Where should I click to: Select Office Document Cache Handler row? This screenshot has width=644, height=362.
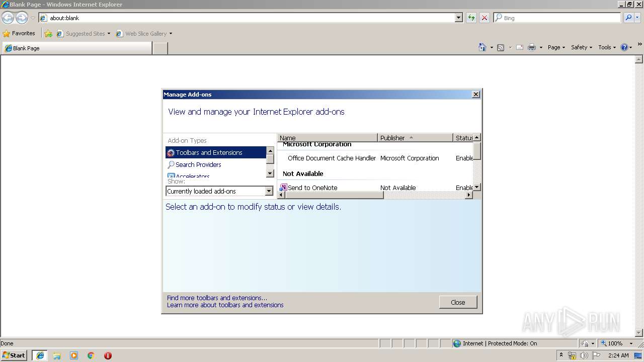pyautogui.click(x=375, y=158)
